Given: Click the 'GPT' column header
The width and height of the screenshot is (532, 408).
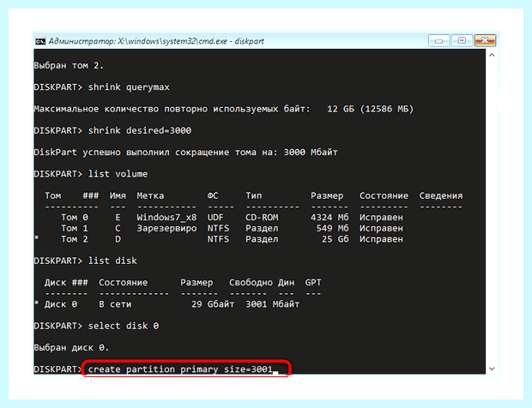Looking at the screenshot, I should (313, 282).
